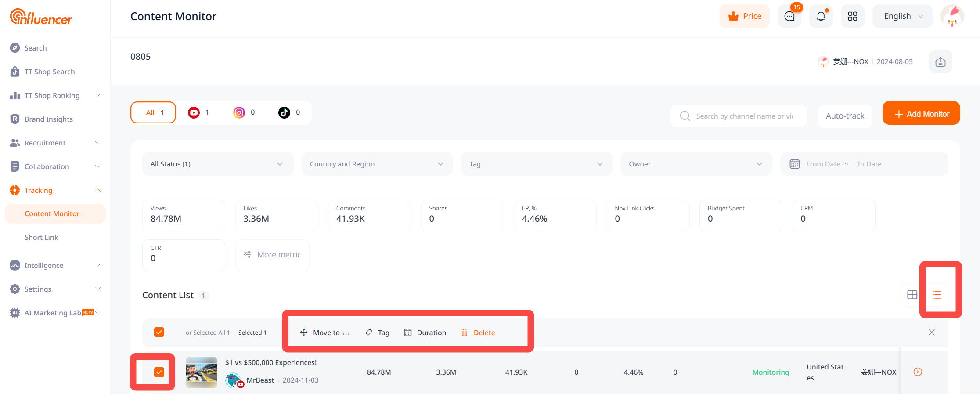Image resolution: width=980 pixels, height=394 pixels.
Task: Uncheck the MrBeast video row checkbox
Action: pyautogui.click(x=159, y=372)
